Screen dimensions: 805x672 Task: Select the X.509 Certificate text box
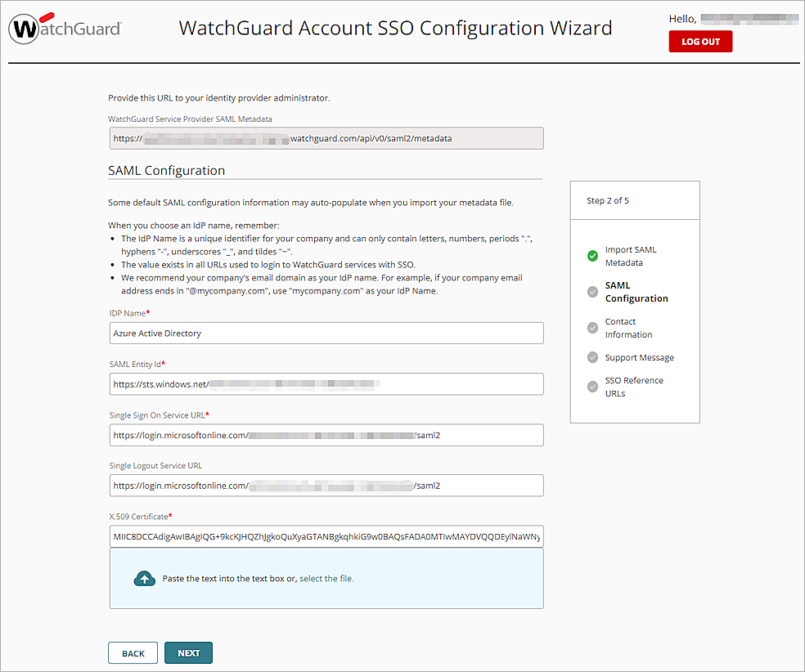326,535
